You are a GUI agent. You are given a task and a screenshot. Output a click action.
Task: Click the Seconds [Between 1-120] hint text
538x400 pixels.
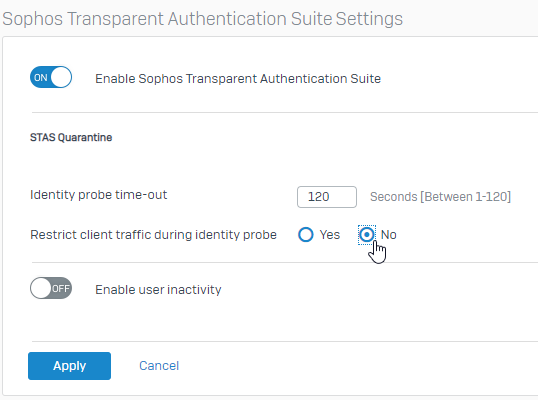(x=440, y=197)
